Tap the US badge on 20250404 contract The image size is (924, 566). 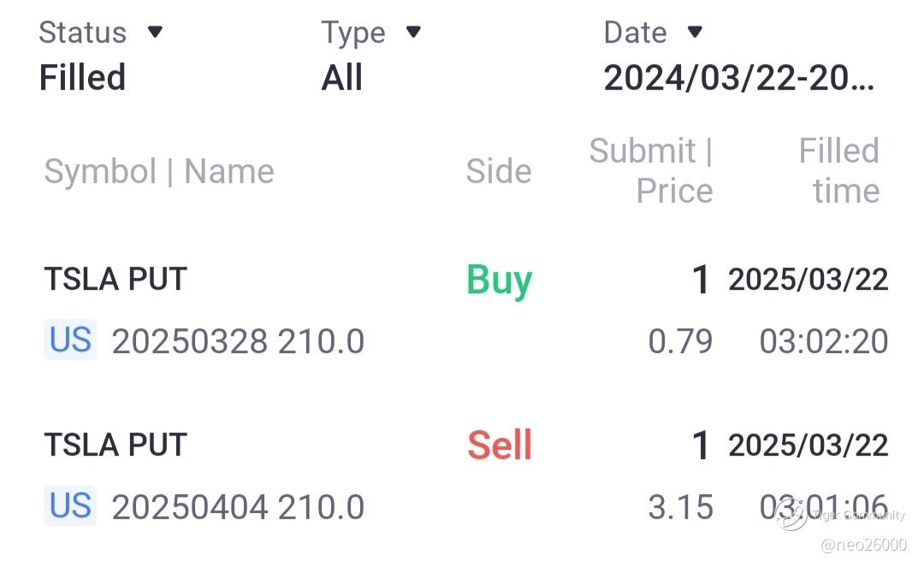(70, 505)
